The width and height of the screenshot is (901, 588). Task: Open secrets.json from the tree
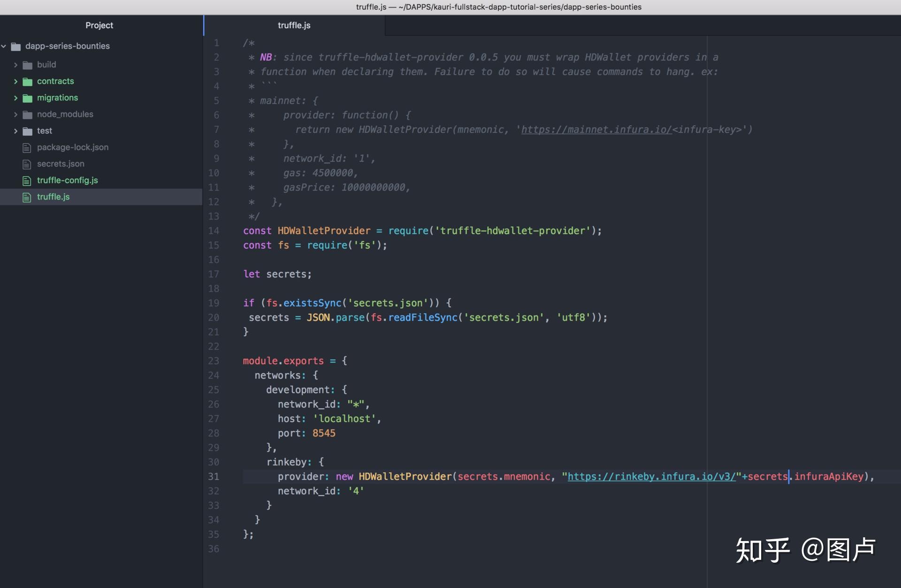click(x=61, y=164)
